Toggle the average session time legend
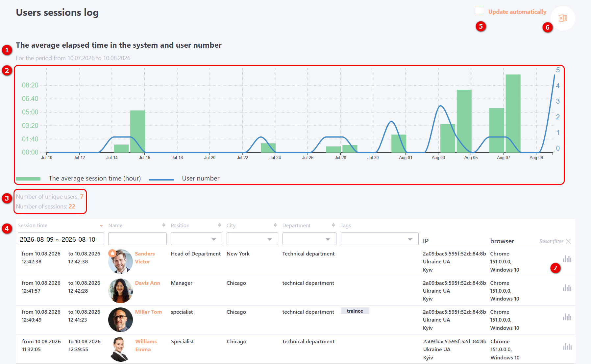The height and width of the screenshot is (364, 591). point(78,179)
